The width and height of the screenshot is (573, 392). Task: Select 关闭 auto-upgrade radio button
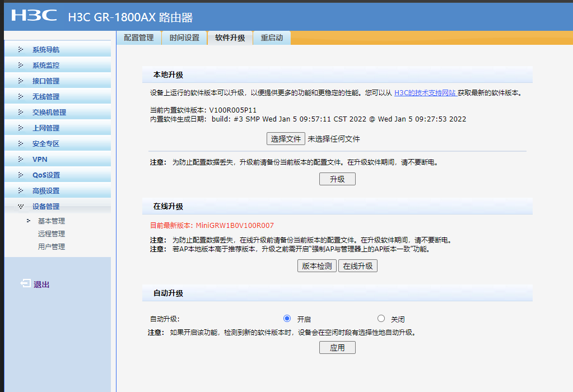[x=381, y=319]
